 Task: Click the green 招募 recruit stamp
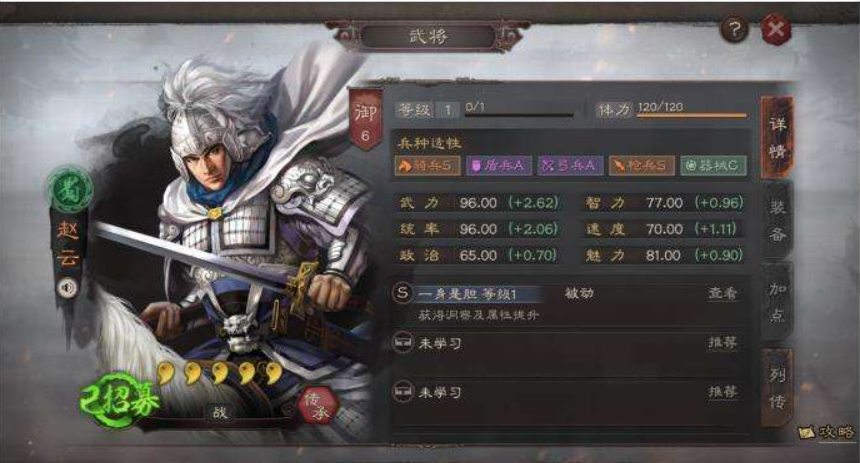click(120, 399)
